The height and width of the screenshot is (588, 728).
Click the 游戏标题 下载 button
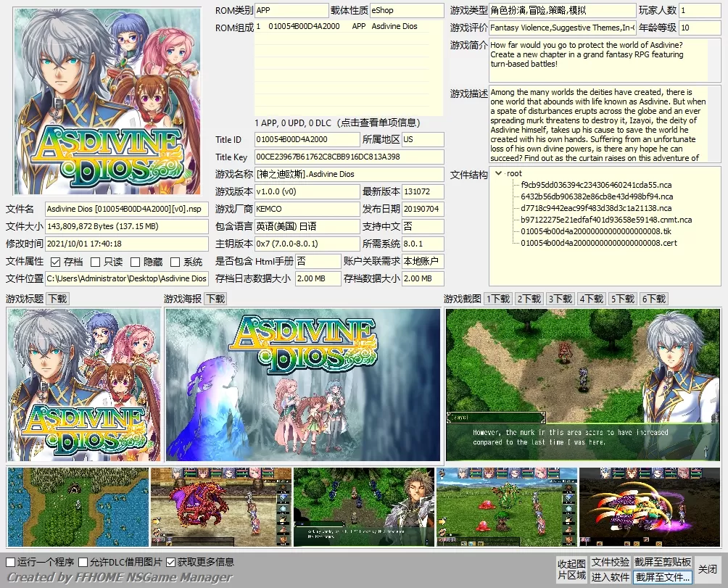pyautogui.click(x=58, y=299)
